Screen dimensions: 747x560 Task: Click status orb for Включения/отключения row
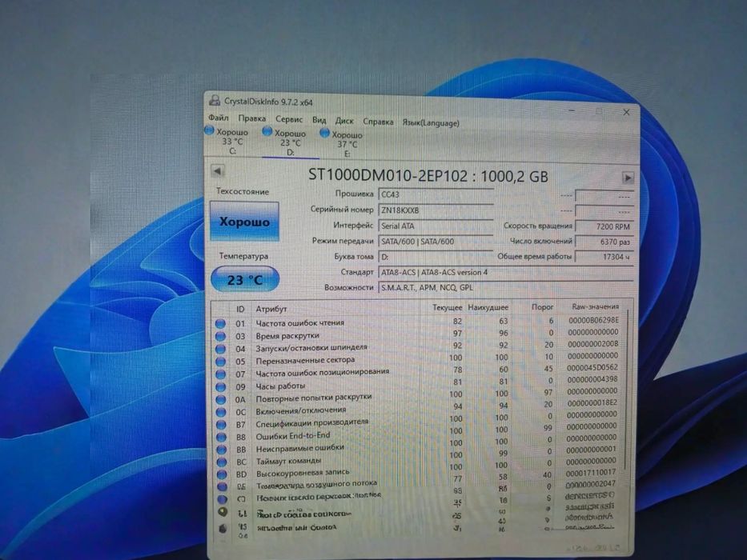pos(221,412)
